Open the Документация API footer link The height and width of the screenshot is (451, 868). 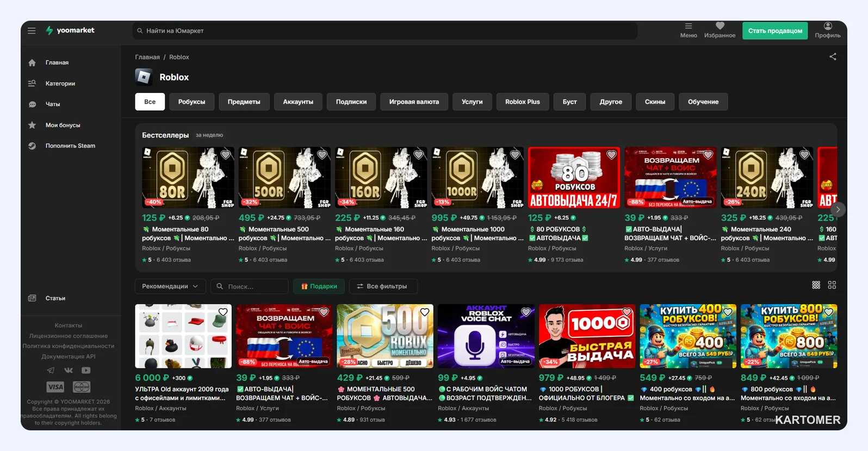(69, 356)
